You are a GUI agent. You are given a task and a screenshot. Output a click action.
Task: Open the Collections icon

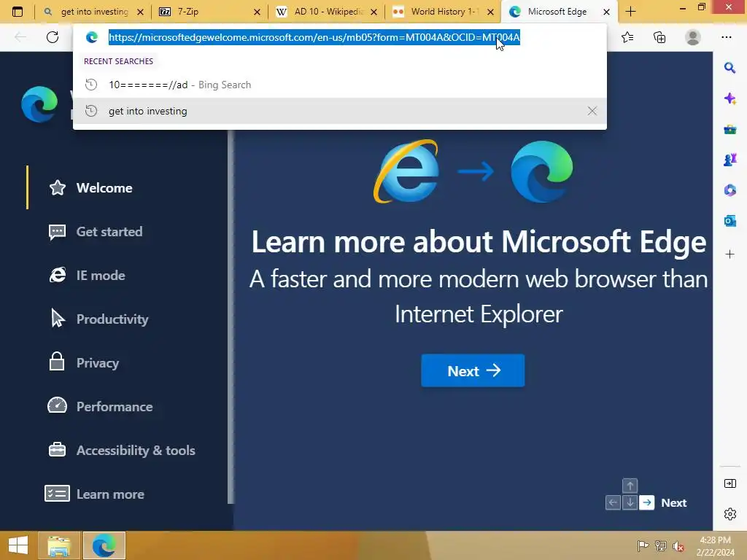tap(659, 37)
